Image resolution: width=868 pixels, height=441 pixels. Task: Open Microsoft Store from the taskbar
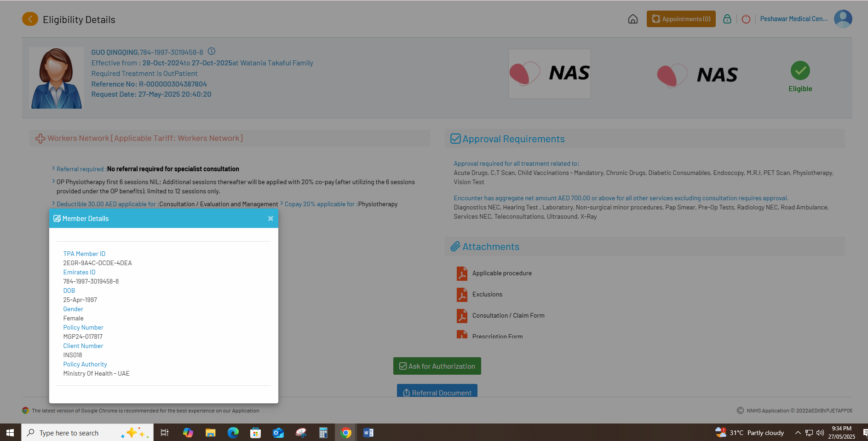[255, 433]
